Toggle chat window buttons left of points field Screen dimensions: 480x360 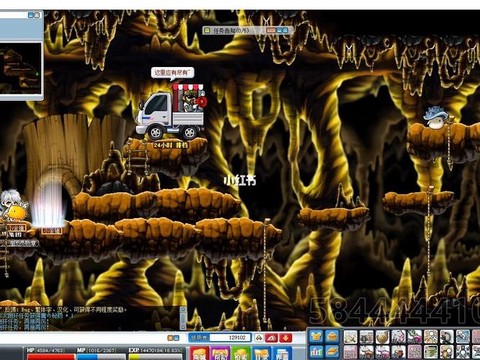click(173, 338)
